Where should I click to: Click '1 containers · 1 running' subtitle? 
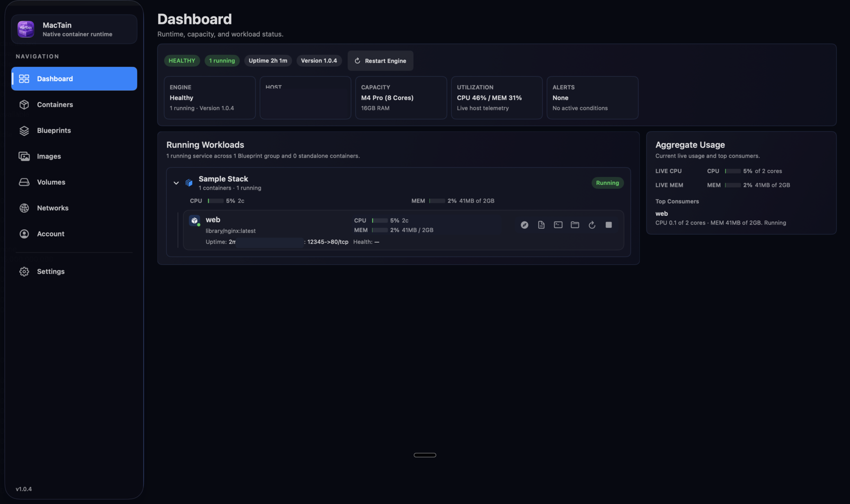[230, 188]
